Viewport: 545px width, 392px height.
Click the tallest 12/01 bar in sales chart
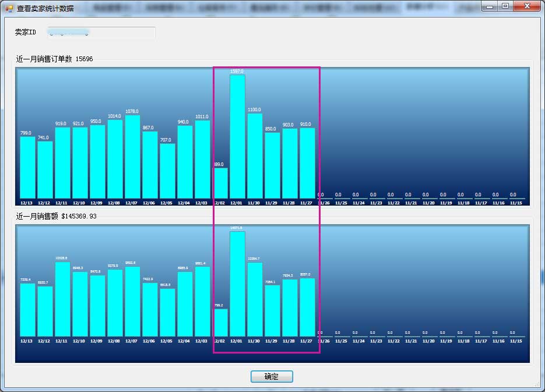[x=237, y=284]
